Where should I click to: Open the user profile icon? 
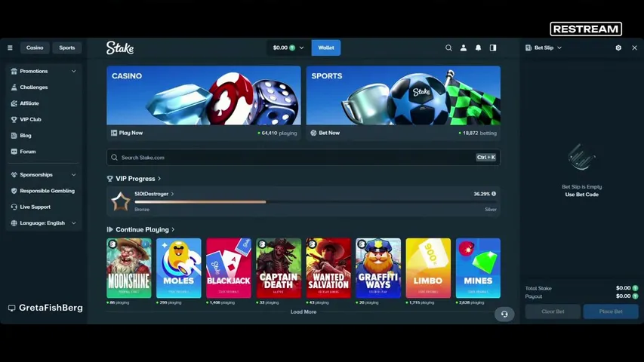click(464, 48)
